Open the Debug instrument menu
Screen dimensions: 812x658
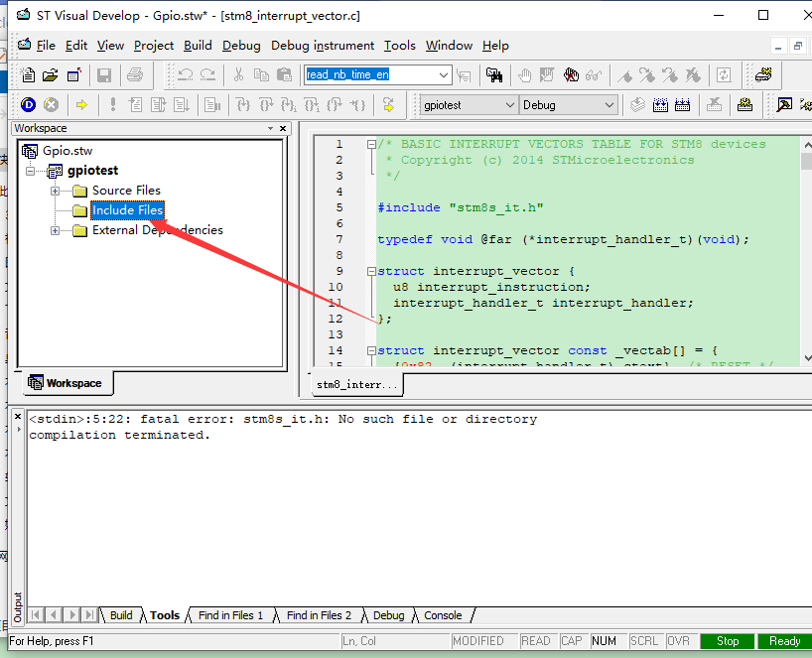click(322, 46)
